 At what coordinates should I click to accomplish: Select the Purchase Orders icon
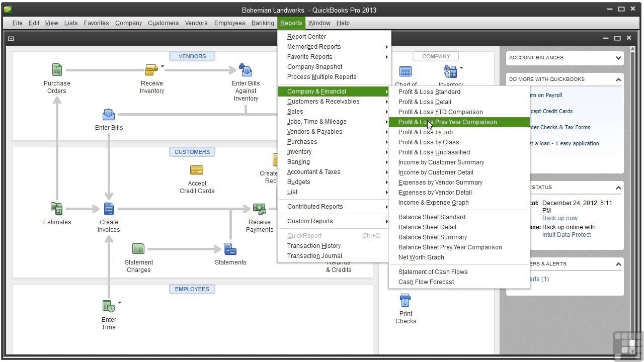56,70
